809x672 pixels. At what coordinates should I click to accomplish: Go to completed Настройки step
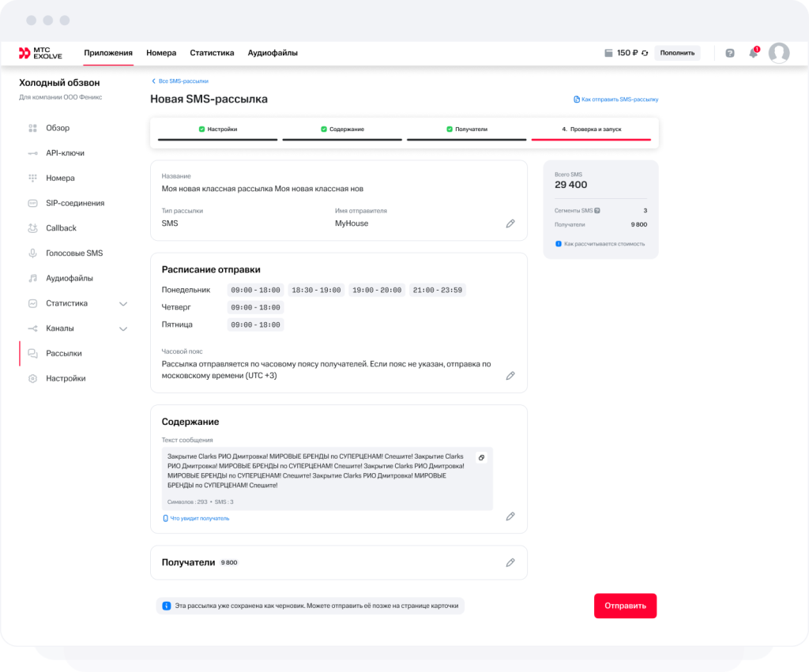point(217,129)
